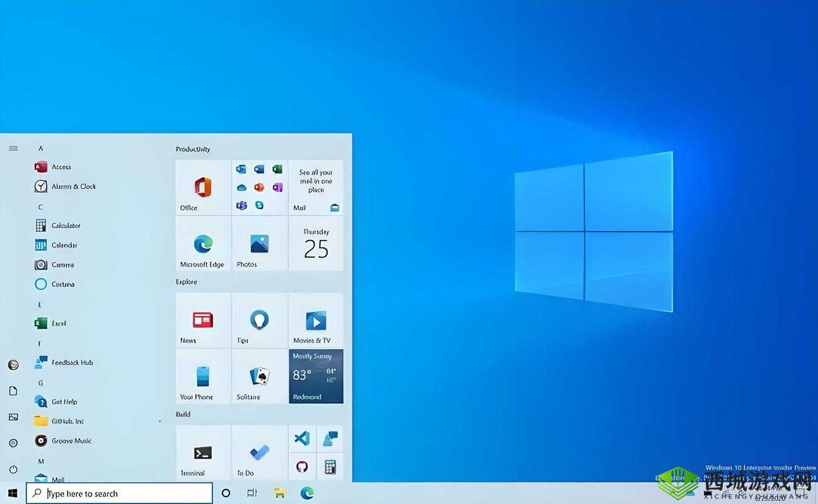The width and height of the screenshot is (818, 504).
Task: Open the To Do tile
Action: coord(260,452)
